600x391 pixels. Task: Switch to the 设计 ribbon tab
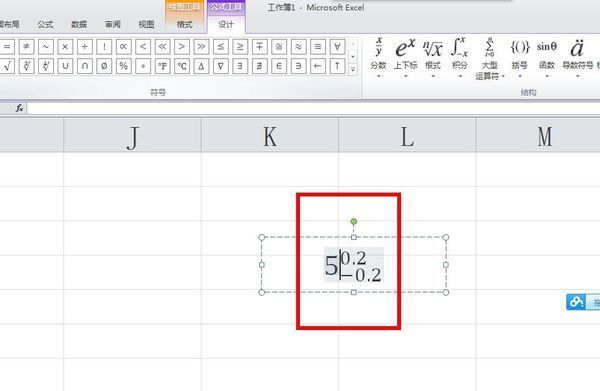pyautogui.click(x=226, y=24)
